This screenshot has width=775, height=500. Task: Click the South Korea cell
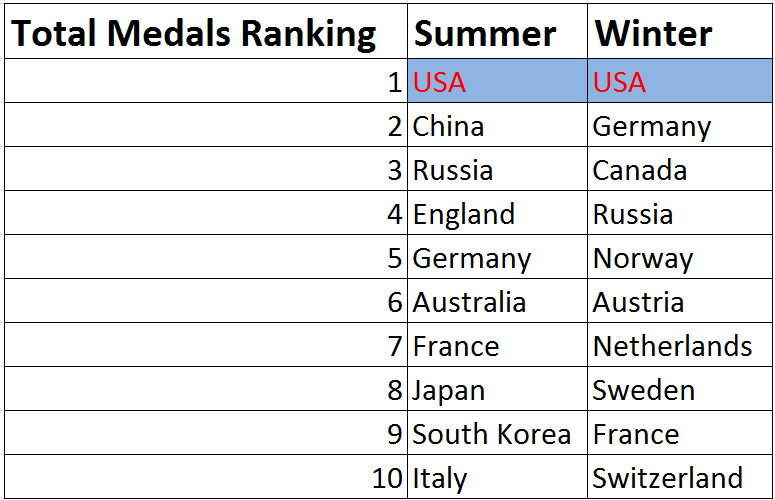coord(497,434)
